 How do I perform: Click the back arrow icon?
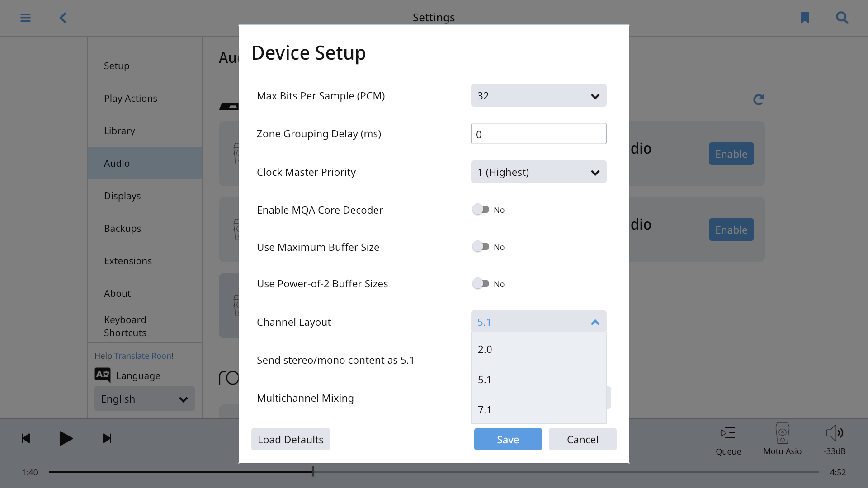[x=63, y=18]
